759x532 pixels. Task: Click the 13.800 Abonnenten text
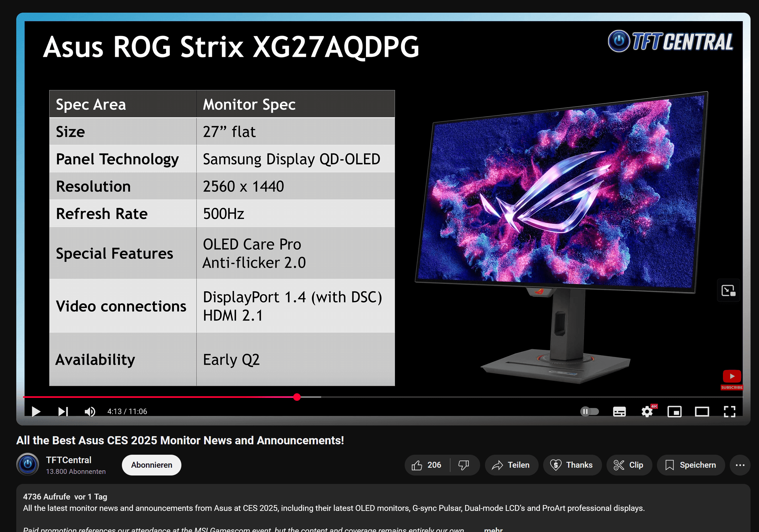tap(76, 472)
